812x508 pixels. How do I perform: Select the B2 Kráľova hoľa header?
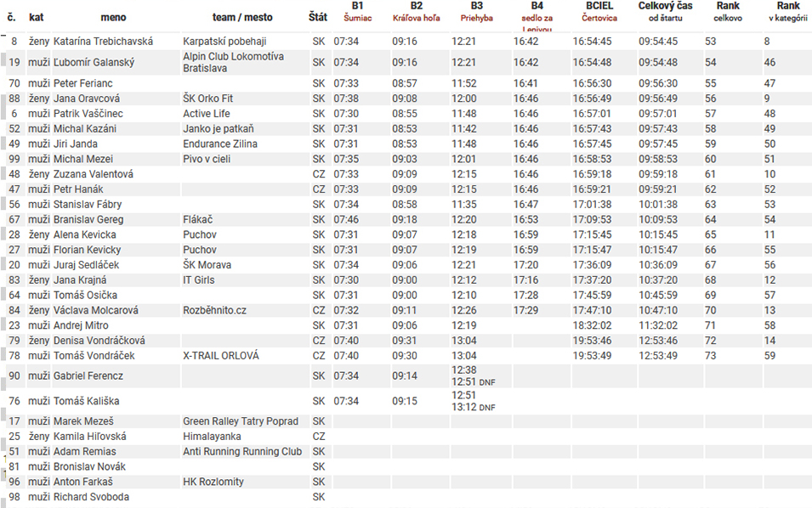click(x=416, y=12)
